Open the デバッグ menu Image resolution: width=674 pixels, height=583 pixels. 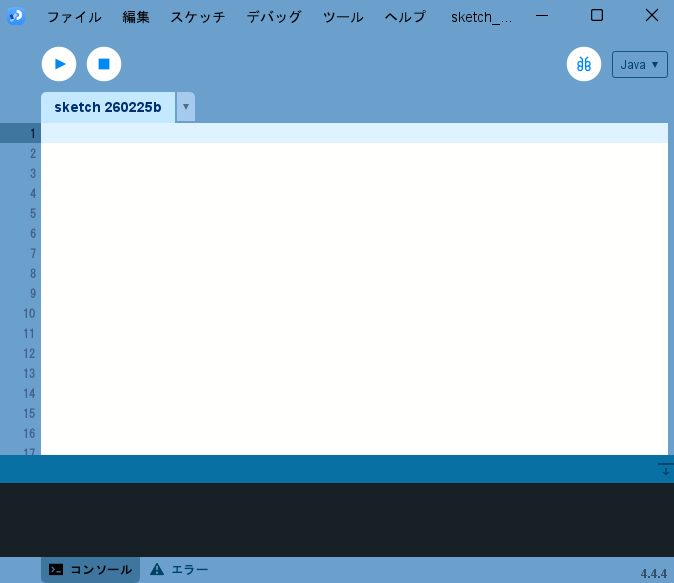[x=274, y=17]
